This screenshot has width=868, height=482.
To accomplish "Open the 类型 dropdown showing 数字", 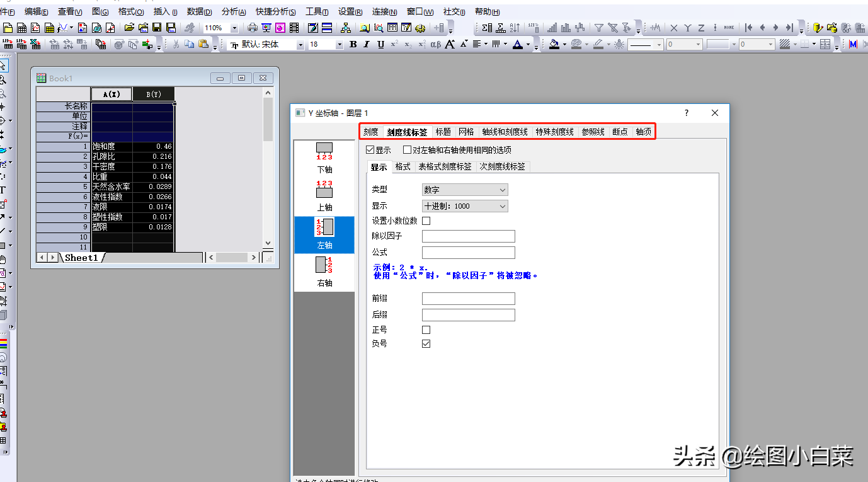I will coord(465,190).
